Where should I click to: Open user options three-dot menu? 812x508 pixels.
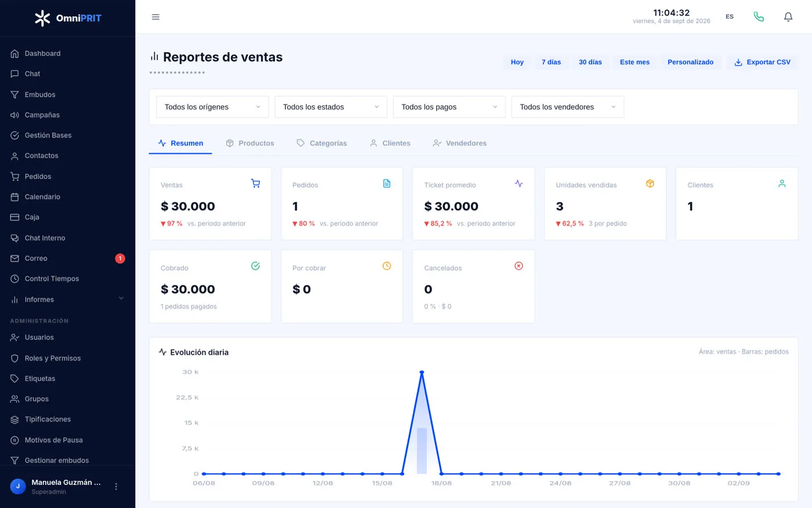click(116, 487)
